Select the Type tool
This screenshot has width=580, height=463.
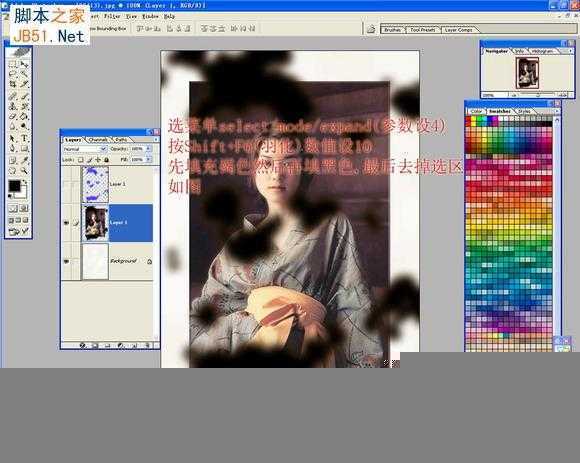pyautogui.click(x=24, y=138)
